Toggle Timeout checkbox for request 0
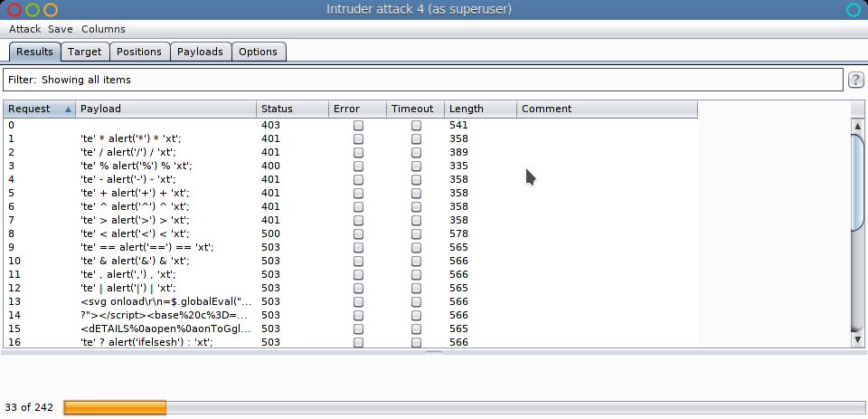The height and width of the screenshot is (419, 868). (416, 125)
